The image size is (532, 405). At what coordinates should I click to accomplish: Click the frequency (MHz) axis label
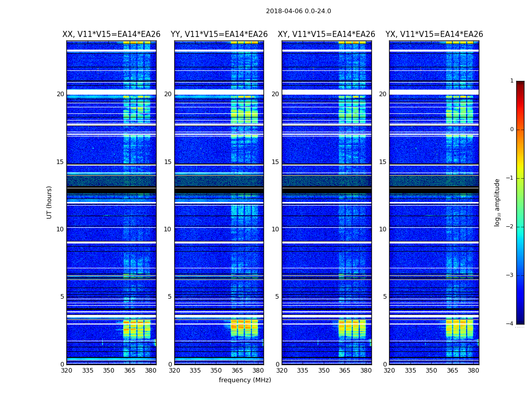(x=245, y=380)
